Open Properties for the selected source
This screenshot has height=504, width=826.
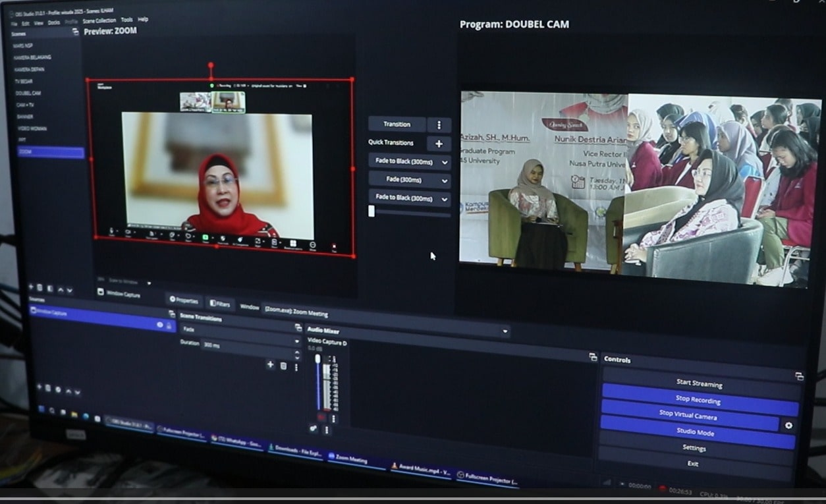(184, 300)
